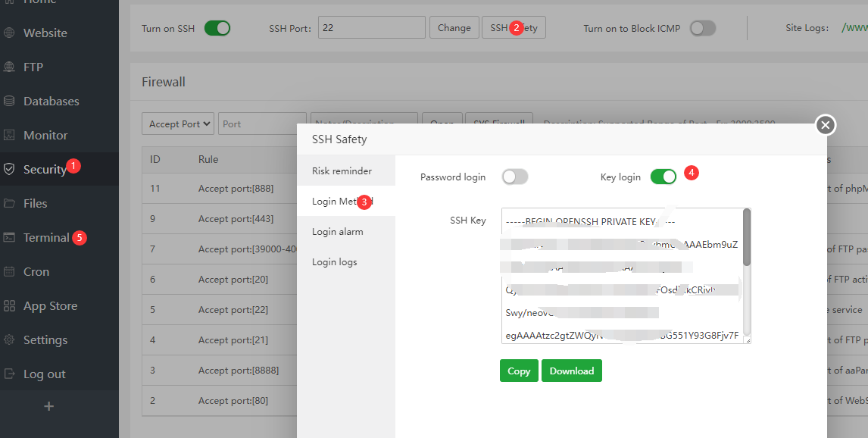Click the Website globe icon in sidebar

click(9, 33)
